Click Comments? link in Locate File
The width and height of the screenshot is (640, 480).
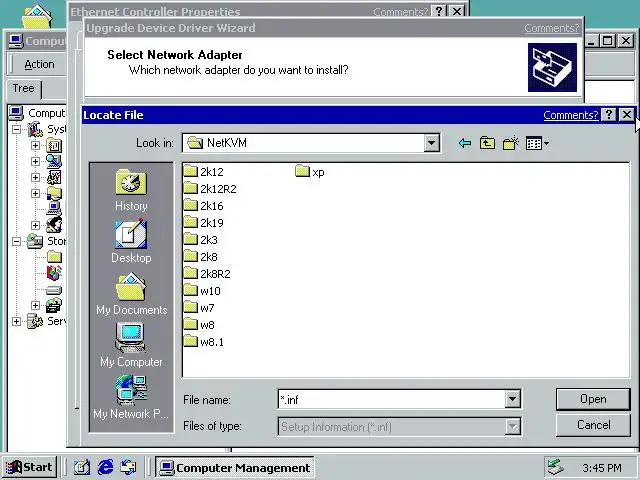571,115
